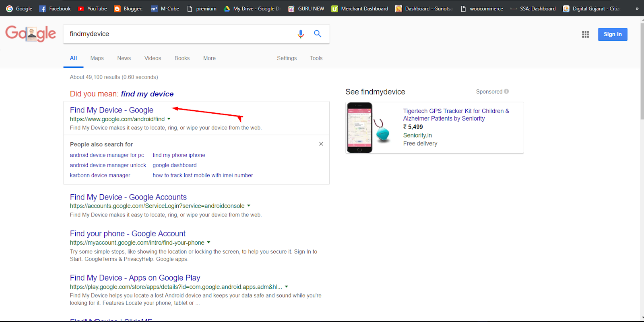Viewport: 644px width, 322px height.
Task: Switch to the News tab
Action: (124, 58)
